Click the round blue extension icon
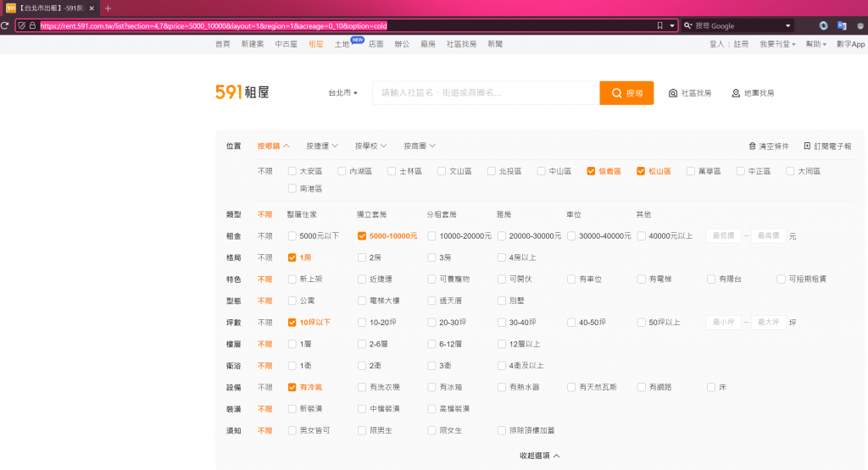 (824, 25)
